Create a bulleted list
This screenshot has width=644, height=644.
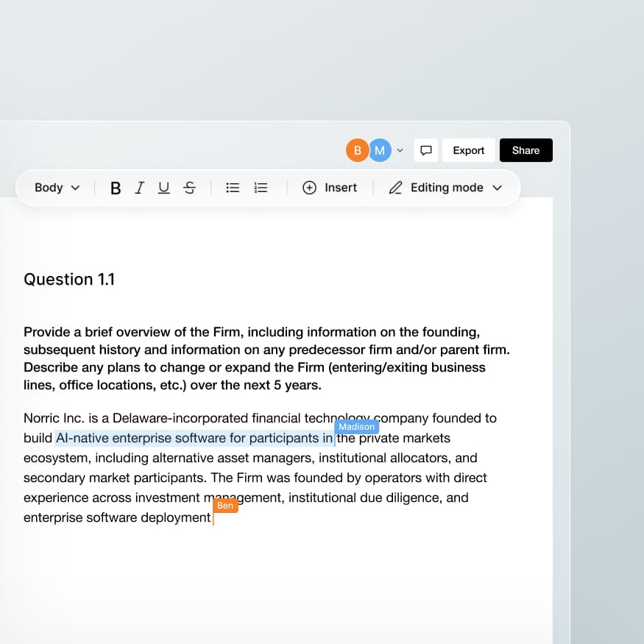tap(233, 188)
